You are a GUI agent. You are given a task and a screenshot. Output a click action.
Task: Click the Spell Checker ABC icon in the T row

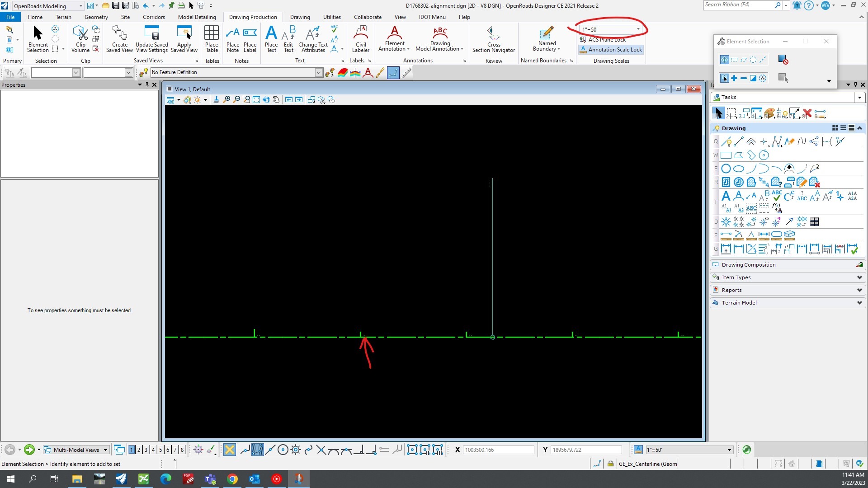point(777,196)
